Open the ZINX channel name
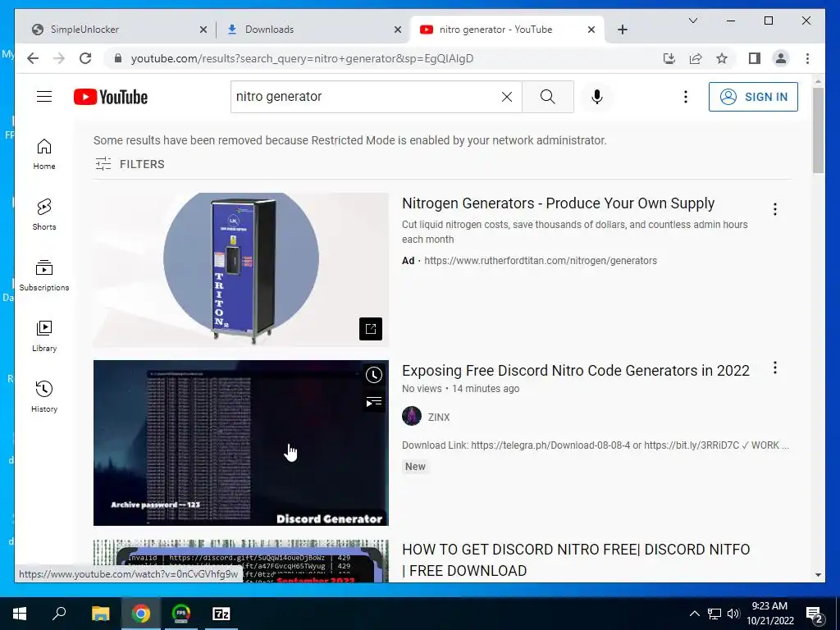This screenshot has width=840, height=630. coord(439,418)
